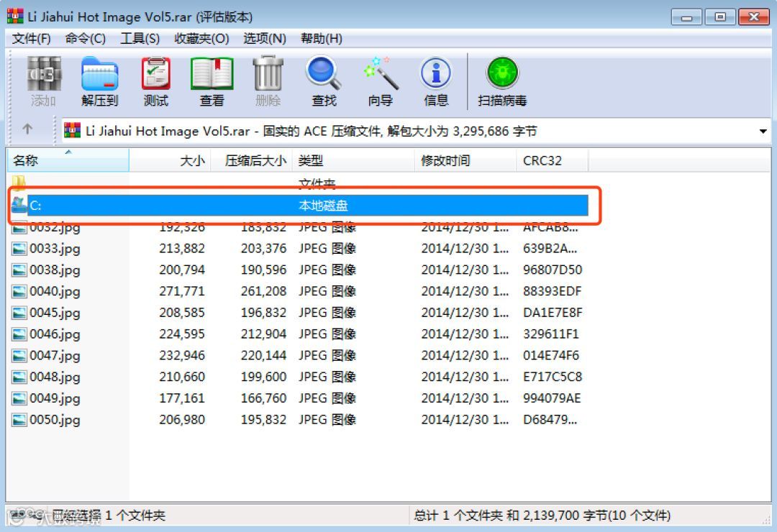Image resolution: width=777 pixels, height=532 pixels.
Task: Click packed size value 199,600
Action: tap(263, 377)
